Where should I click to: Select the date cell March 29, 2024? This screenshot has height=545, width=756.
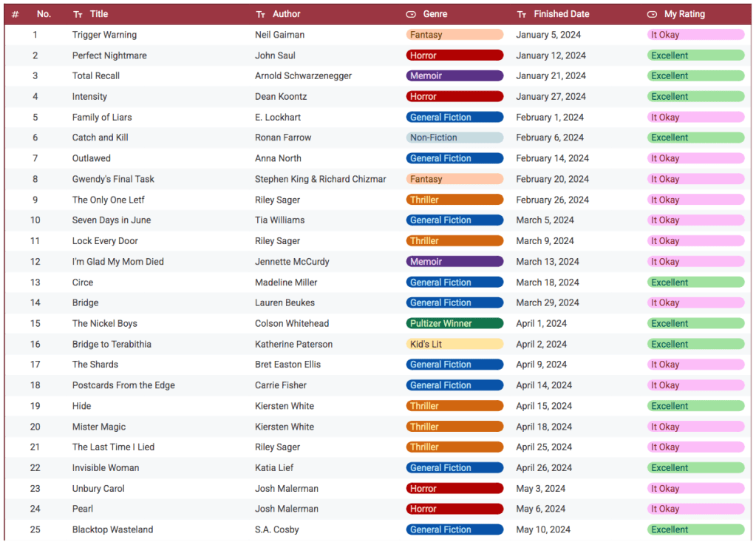(x=548, y=302)
